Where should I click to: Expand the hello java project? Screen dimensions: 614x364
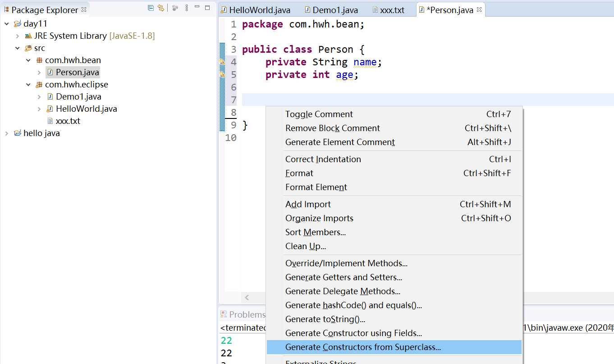pyautogui.click(x=7, y=133)
